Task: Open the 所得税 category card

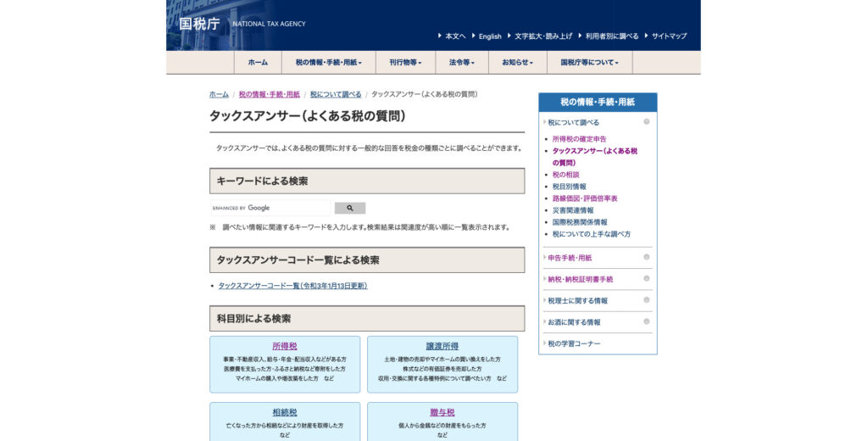Action: [x=285, y=346]
